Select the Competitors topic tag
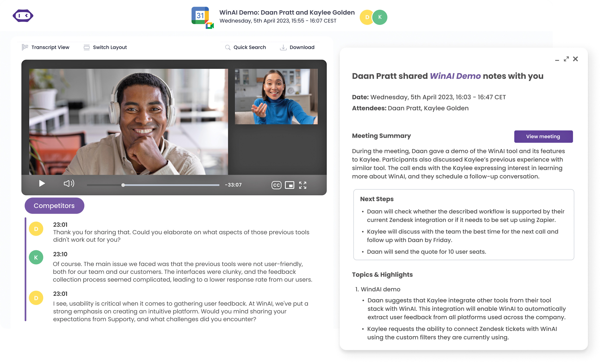Screen dimensions: 602x364 pyautogui.click(x=54, y=205)
